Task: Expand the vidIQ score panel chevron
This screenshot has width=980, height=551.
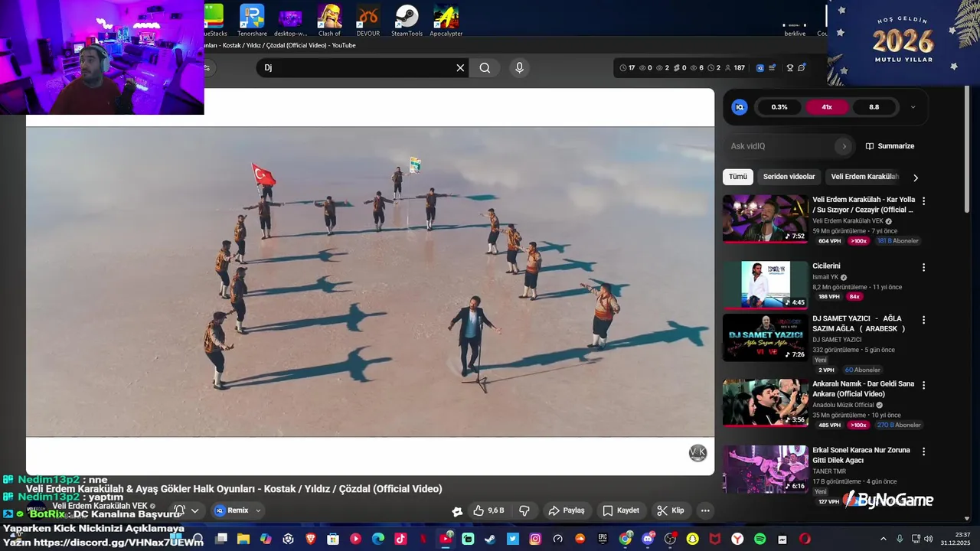Action: click(x=913, y=107)
